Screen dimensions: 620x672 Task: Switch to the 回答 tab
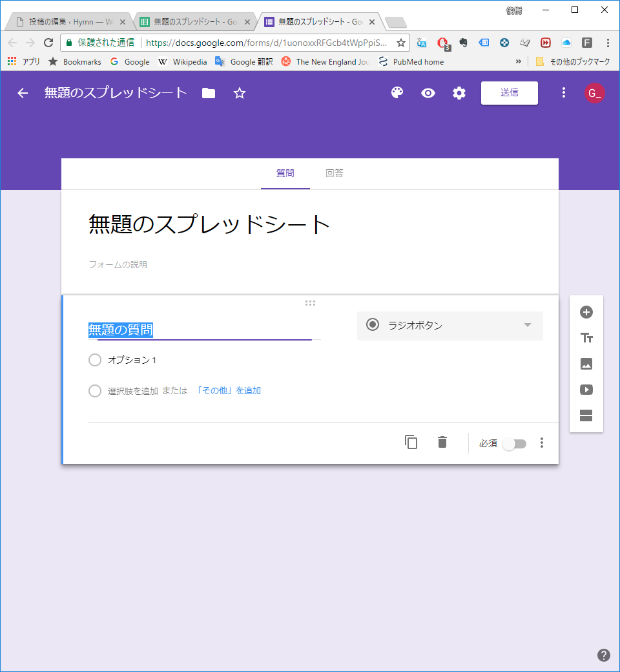pos(335,173)
